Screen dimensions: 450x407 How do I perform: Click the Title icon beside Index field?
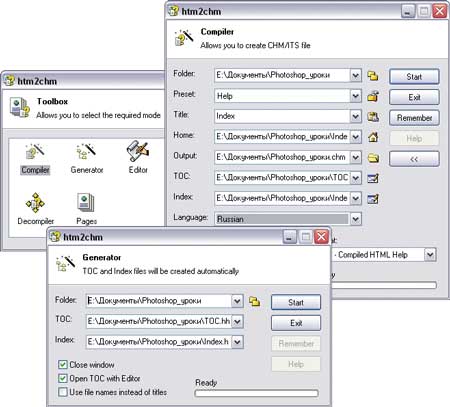tap(373, 117)
